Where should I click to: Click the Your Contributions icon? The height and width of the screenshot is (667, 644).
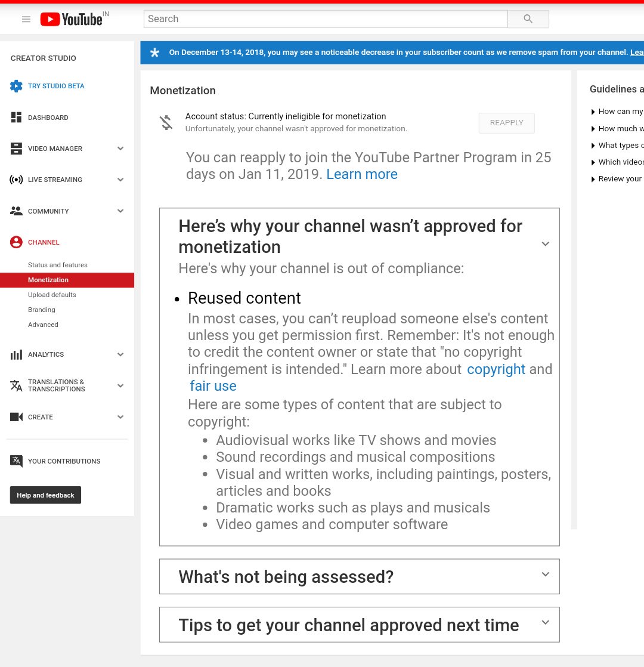(16, 461)
